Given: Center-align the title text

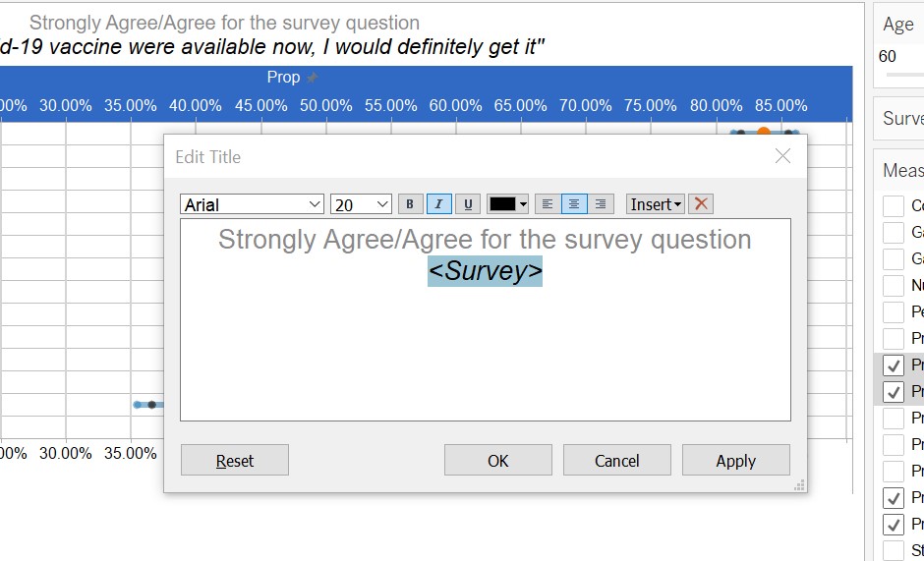Looking at the screenshot, I should (574, 204).
